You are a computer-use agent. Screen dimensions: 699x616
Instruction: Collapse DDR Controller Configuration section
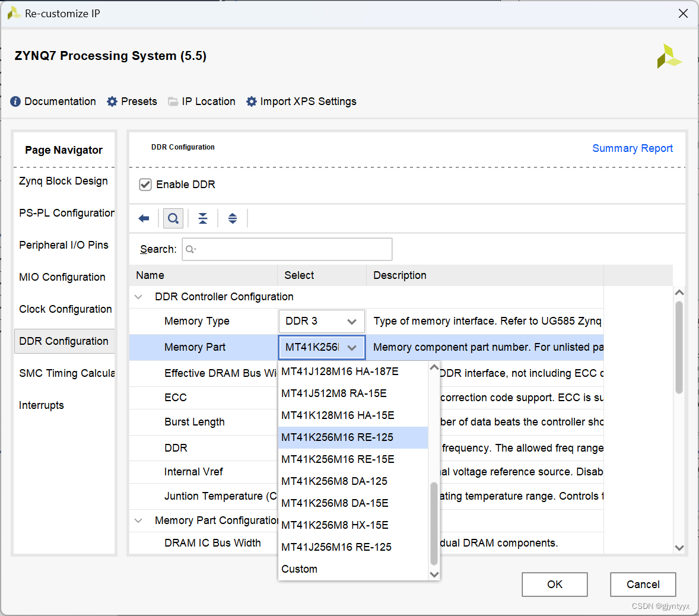139,297
